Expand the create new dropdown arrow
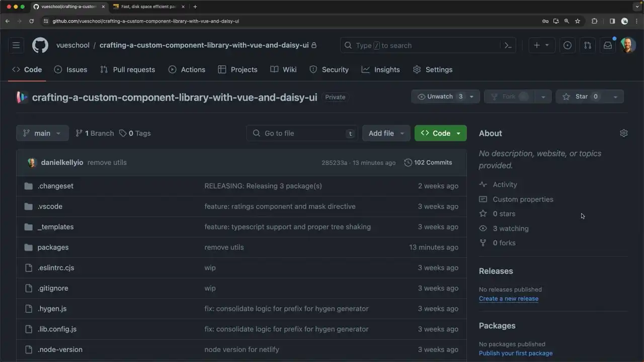This screenshot has height=362, width=644. tap(547, 45)
